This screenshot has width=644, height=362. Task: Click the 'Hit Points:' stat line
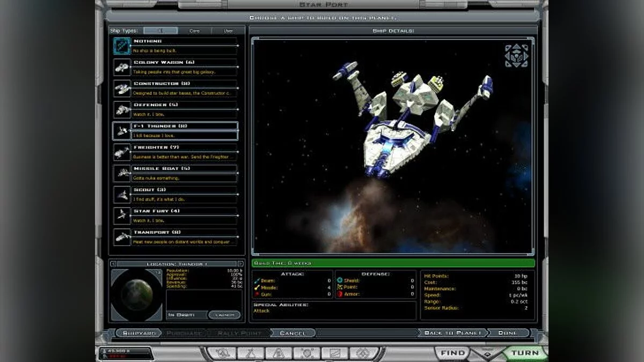[x=477, y=276]
